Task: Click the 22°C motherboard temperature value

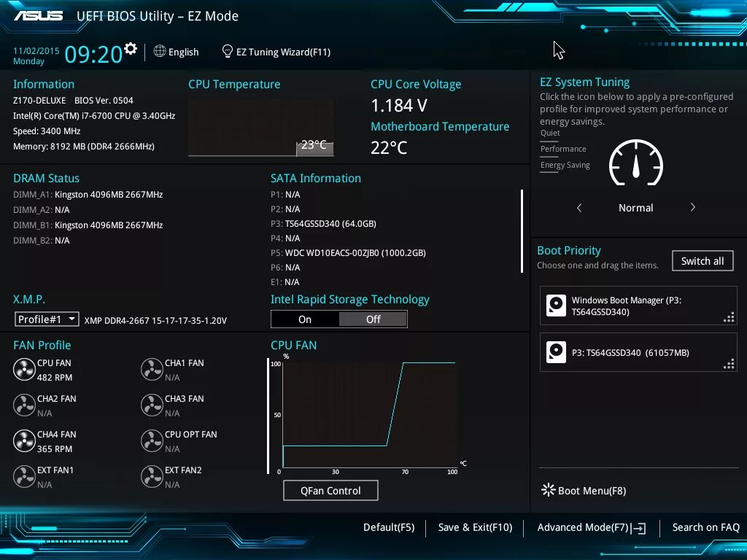Action: point(389,147)
